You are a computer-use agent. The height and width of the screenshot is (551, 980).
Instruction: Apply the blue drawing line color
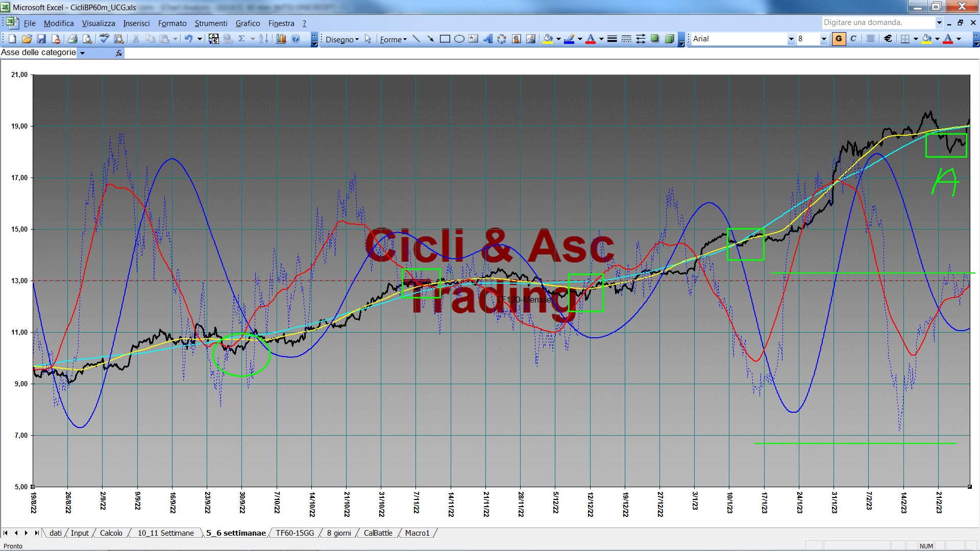(569, 39)
